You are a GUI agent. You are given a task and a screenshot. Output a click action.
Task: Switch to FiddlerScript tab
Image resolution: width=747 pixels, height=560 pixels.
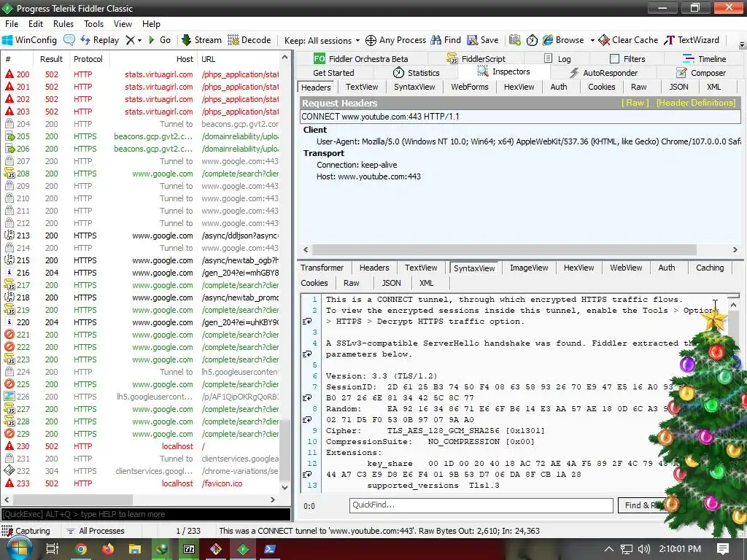click(476, 58)
